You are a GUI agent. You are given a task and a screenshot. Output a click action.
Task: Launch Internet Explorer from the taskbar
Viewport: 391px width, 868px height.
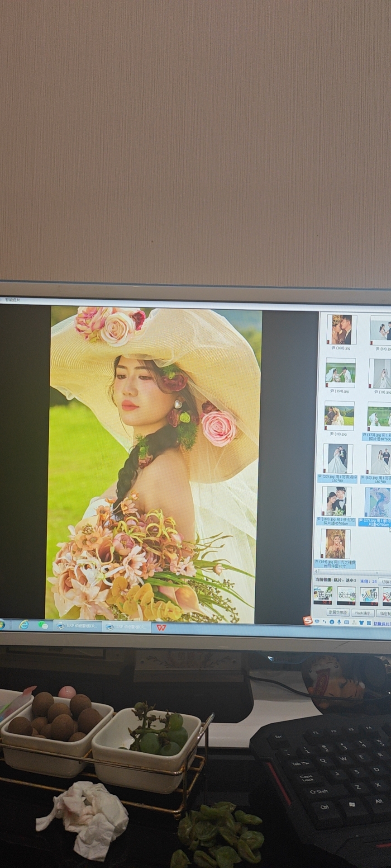24,624
